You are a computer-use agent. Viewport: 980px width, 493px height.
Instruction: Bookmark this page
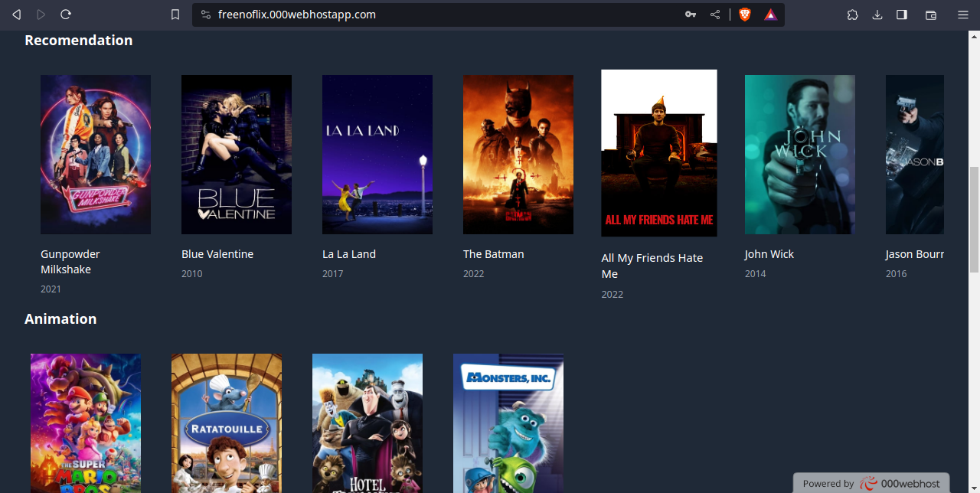[x=175, y=15]
